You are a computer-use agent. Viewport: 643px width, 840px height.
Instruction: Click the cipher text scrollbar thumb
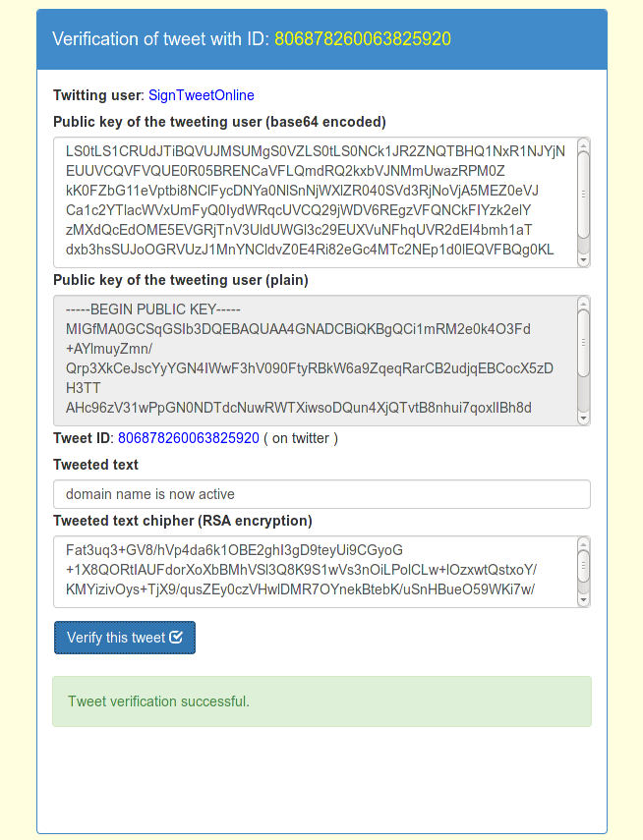click(x=583, y=566)
